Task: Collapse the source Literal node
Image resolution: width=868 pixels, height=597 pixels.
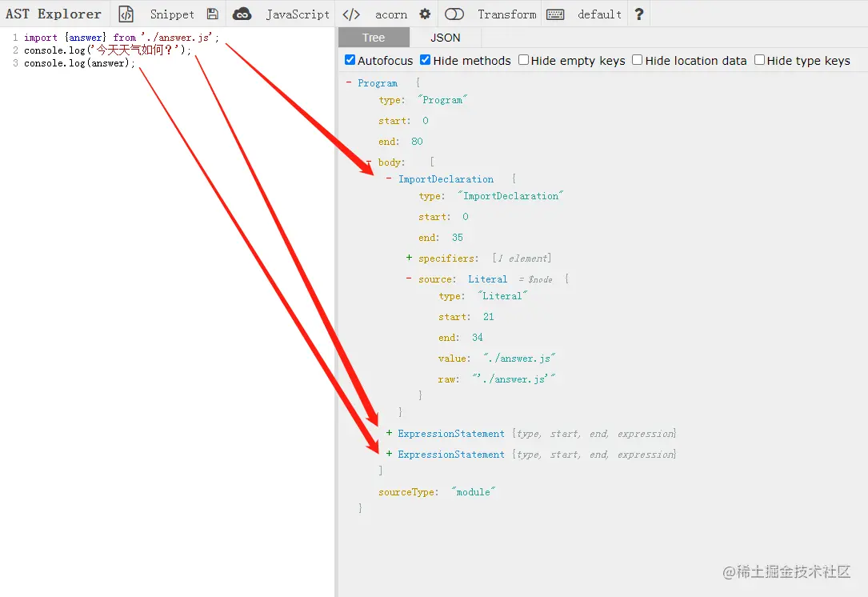Action: 409,278
